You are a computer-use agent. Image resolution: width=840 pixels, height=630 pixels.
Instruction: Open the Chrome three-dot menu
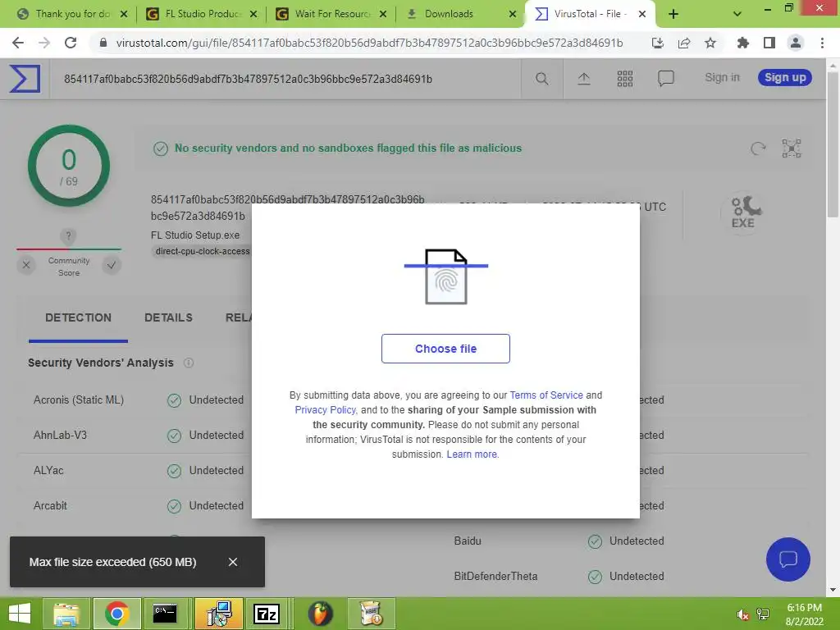(x=822, y=43)
